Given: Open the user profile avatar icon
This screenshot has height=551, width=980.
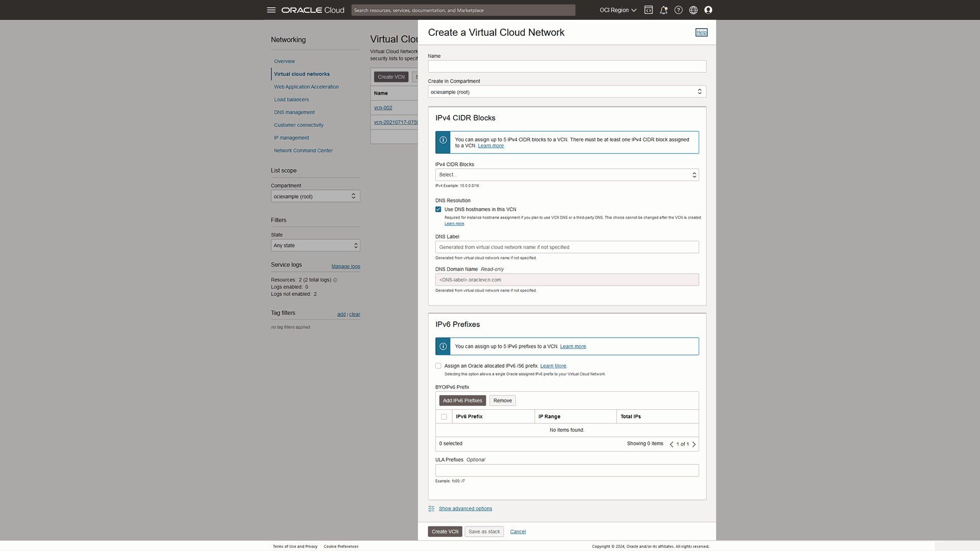Looking at the screenshot, I should tap(708, 10).
